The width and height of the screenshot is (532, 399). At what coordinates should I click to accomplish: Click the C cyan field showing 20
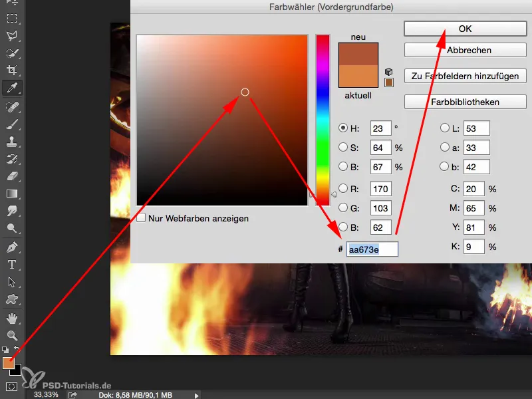pos(474,189)
